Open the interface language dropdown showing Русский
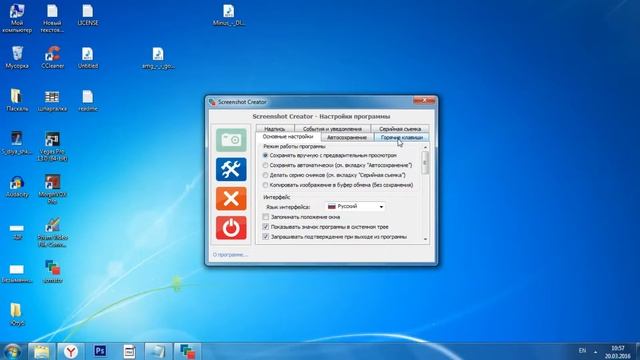The width and height of the screenshot is (640, 360). (x=355, y=207)
